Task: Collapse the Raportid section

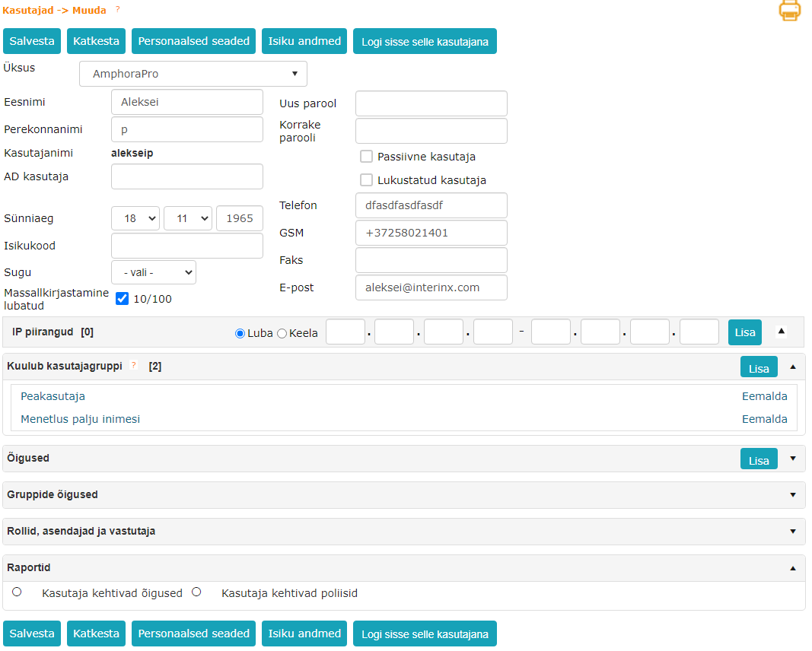Action: click(793, 568)
